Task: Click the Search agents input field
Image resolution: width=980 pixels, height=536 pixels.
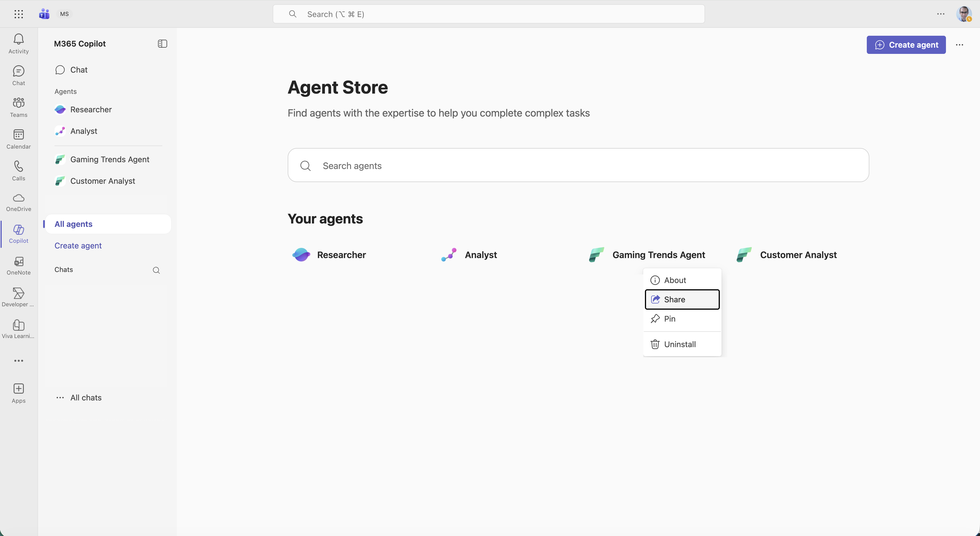Action: 578,165
